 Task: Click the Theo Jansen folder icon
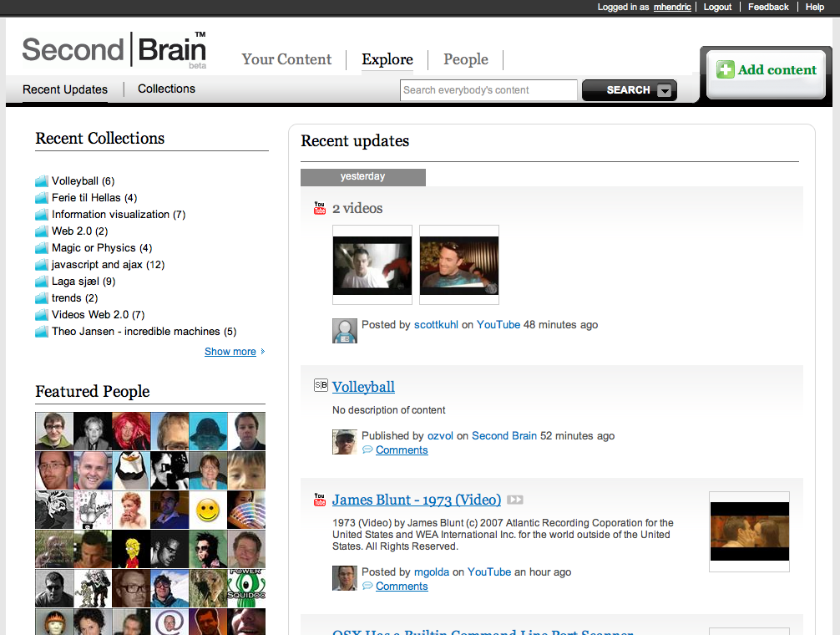coord(42,332)
